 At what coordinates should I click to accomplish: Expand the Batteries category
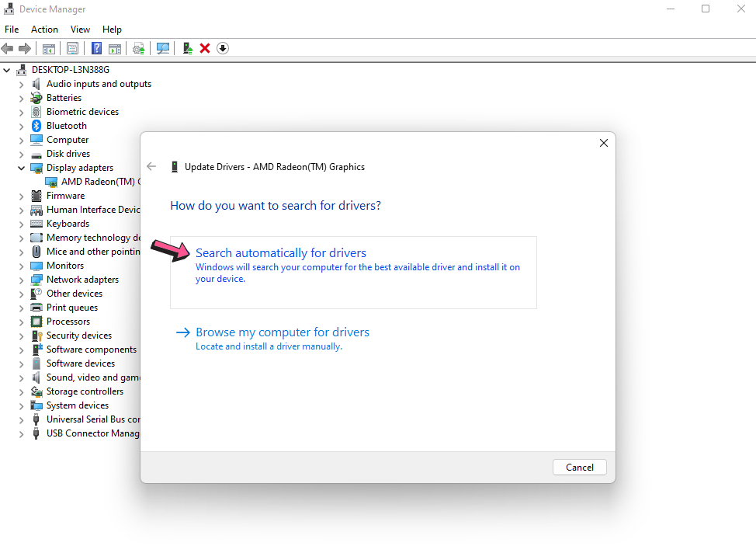21,99
